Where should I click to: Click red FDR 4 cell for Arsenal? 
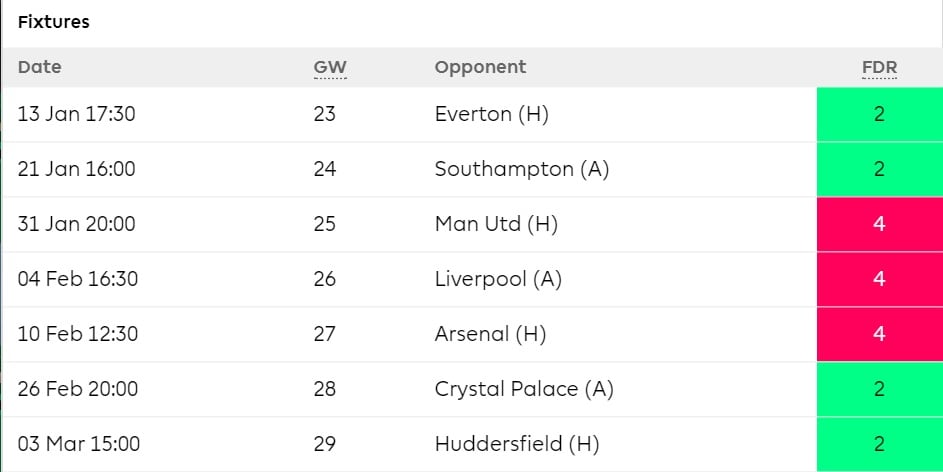[879, 334]
